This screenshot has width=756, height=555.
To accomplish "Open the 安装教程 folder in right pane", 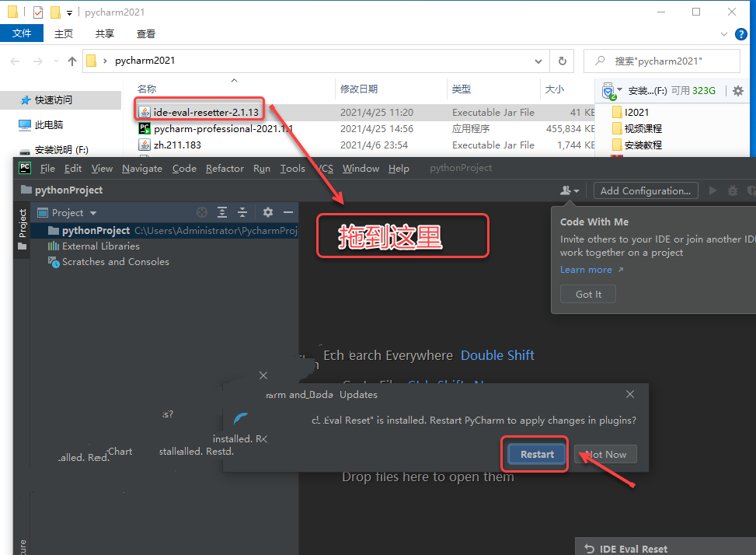I will click(x=637, y=145).
